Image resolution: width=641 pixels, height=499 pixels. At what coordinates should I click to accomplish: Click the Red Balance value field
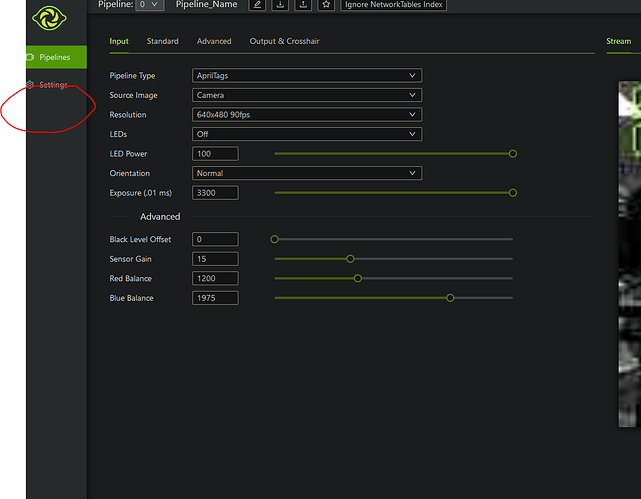pos(215,278)
